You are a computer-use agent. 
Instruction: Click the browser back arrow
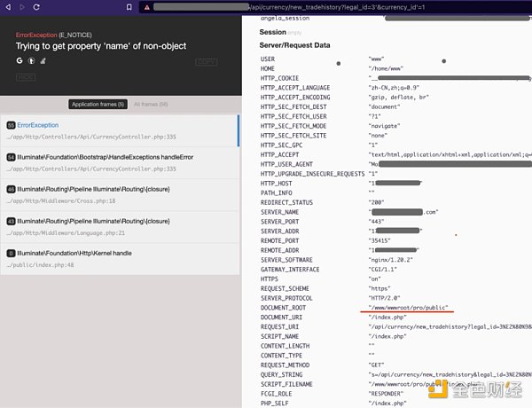click(7, 7)
